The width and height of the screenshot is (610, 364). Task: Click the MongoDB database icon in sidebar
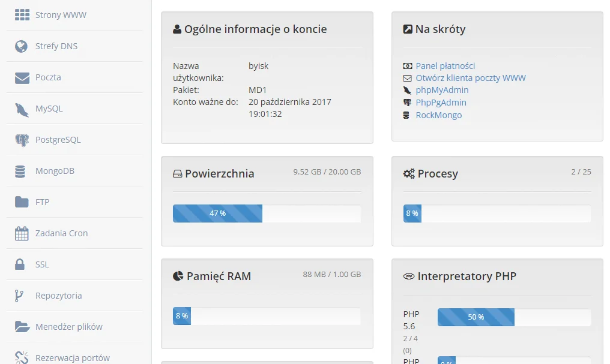click(x=20, y=172)
